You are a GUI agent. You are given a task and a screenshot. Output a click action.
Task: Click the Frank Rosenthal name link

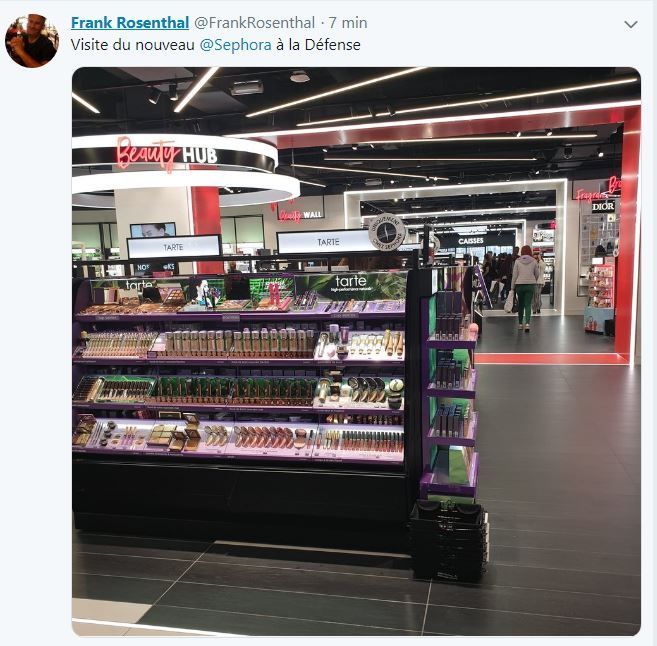pos(130,23)
